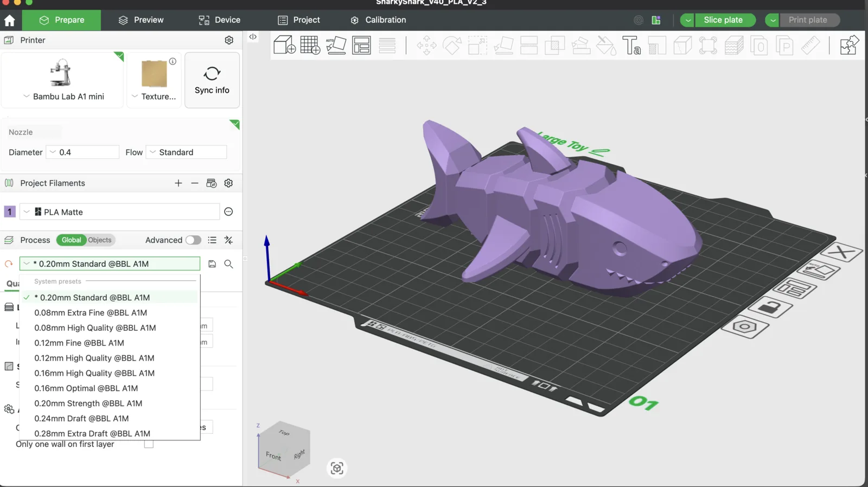Click the Home icon
The height and width of the screenshot is (487, 868).
click(10, 21)
